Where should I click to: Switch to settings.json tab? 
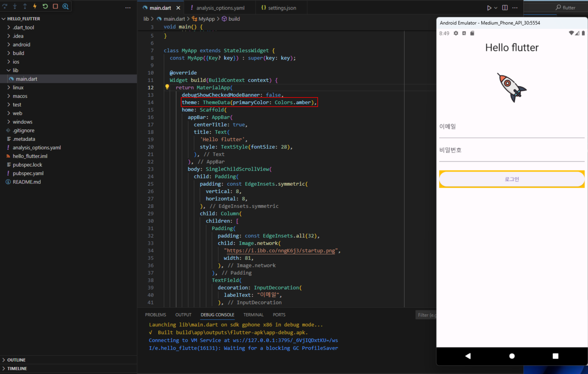coord(282,8)
